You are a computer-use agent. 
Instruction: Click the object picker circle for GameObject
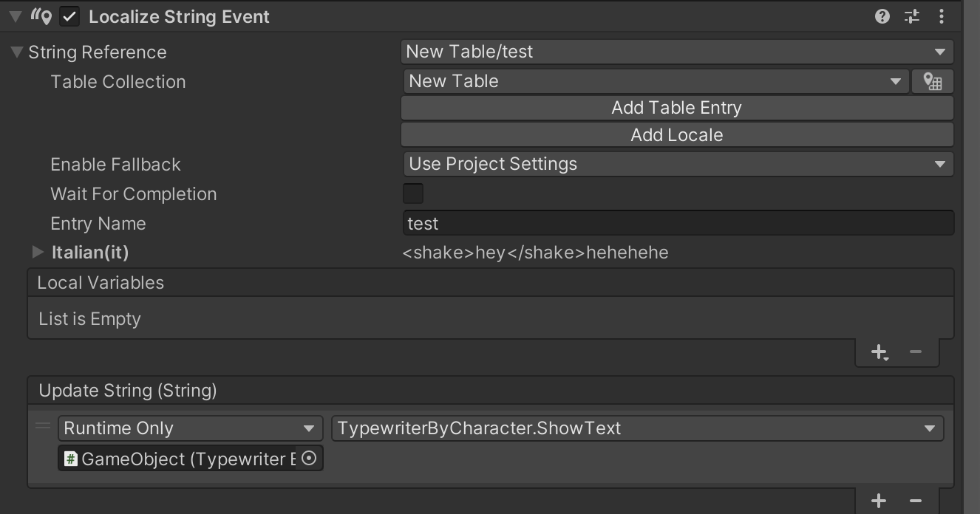coord(310,459)
